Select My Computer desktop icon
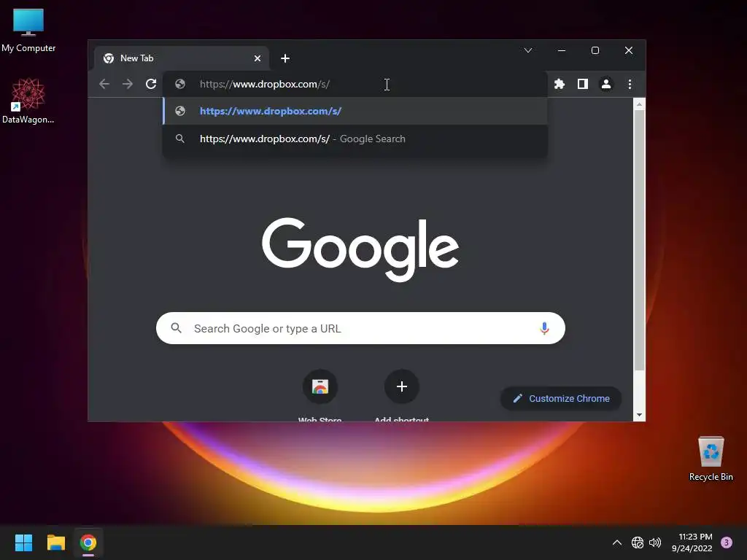747x560 pixels. coord(28,30)
